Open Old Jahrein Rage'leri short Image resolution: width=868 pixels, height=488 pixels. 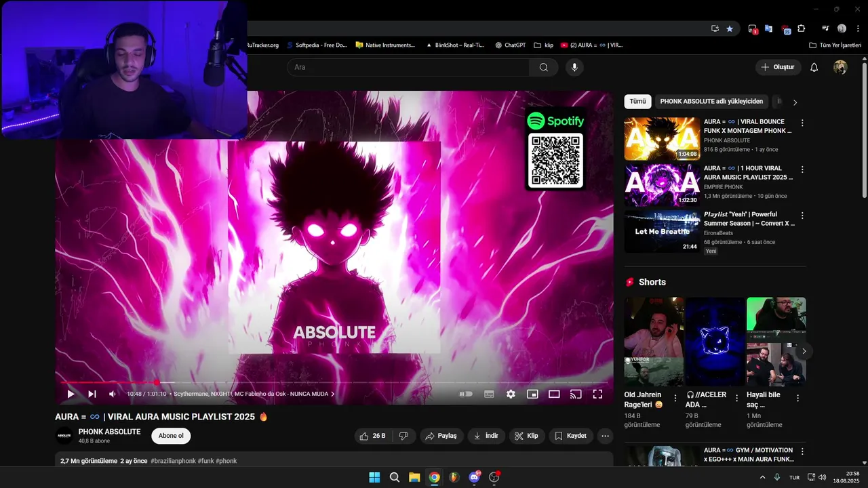654,342
